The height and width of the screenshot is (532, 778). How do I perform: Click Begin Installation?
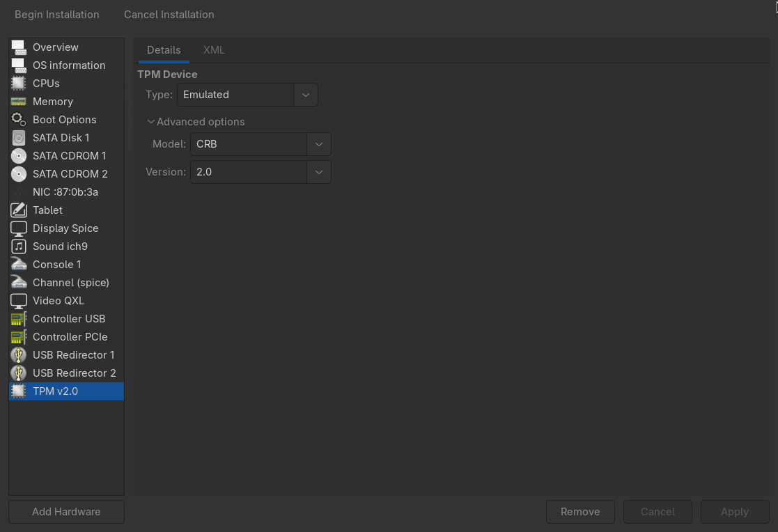tap(56, 14)
